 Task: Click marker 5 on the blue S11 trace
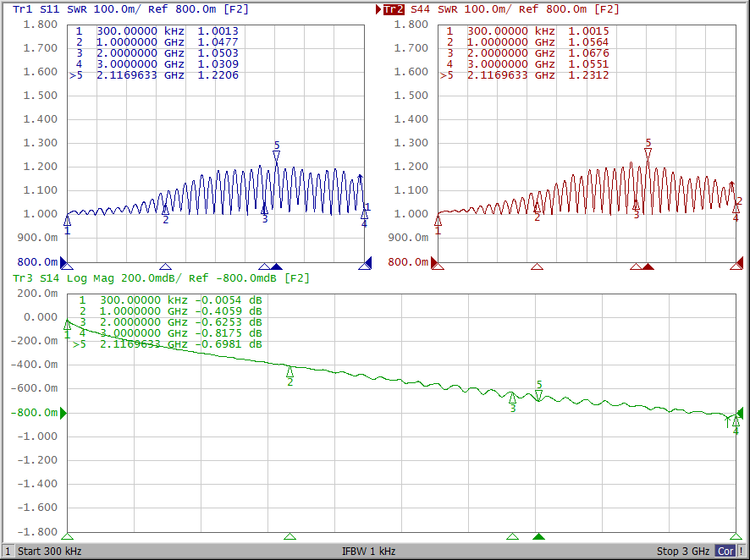pos(276,154)
